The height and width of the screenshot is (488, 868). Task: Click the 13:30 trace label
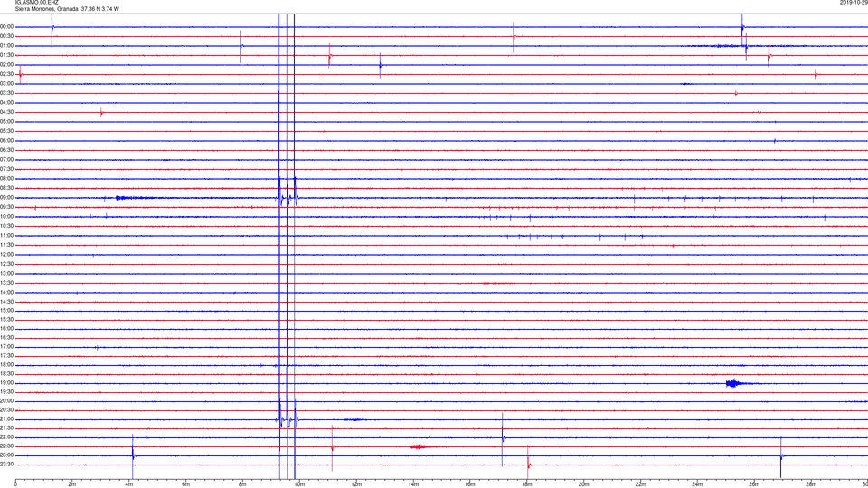point(7,283)
